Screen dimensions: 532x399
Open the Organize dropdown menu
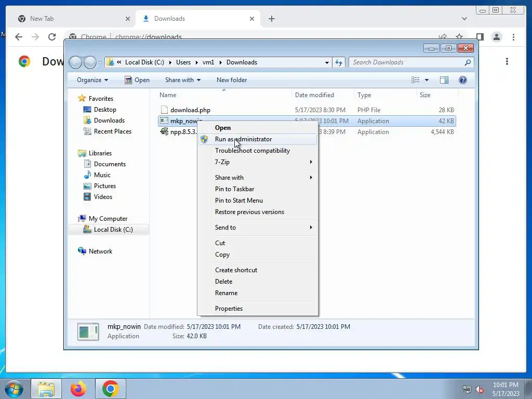(92, 80)
